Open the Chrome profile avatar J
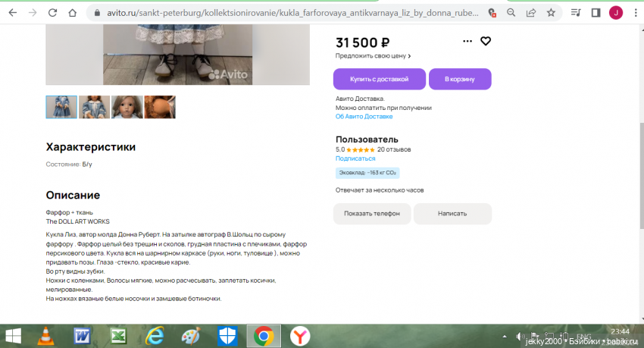Image resolution: width=644 pixels, height=348 pixels. (x=616, y=13)
